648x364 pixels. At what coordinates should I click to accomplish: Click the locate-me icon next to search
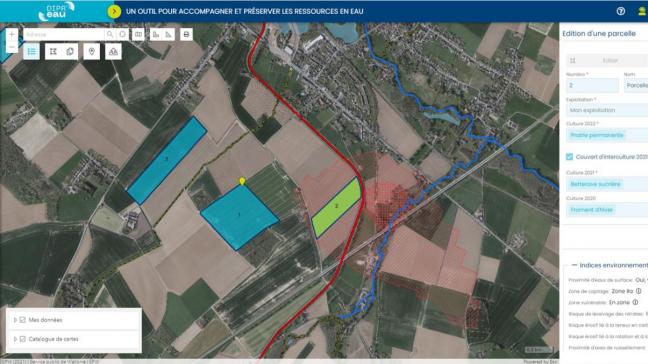122,34
